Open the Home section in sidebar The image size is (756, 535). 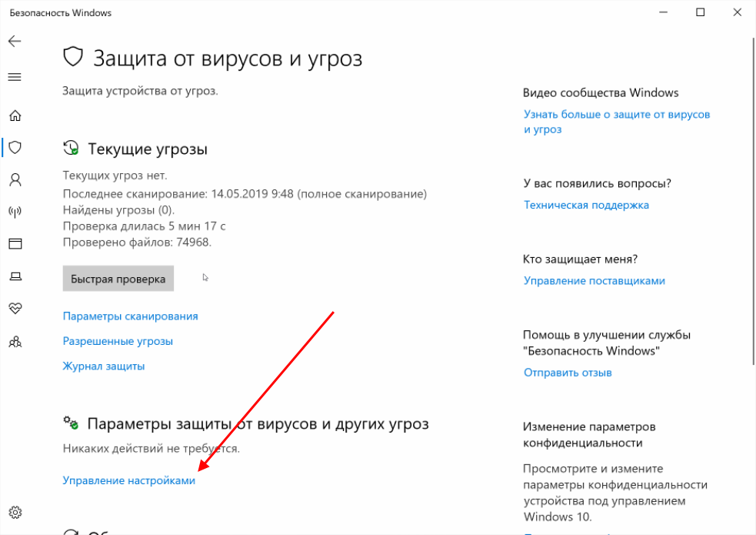click(x=15, y=115)
